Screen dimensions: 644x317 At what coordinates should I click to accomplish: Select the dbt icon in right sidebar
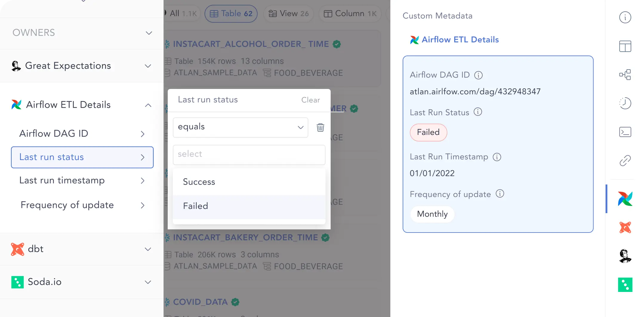pyautogui.click(x=625, y=227)
